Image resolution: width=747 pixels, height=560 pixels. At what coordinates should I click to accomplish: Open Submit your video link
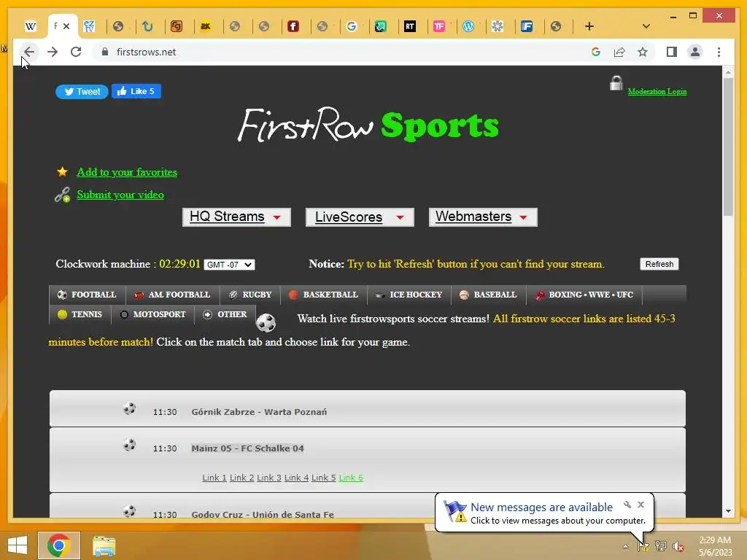click(120, 195)
